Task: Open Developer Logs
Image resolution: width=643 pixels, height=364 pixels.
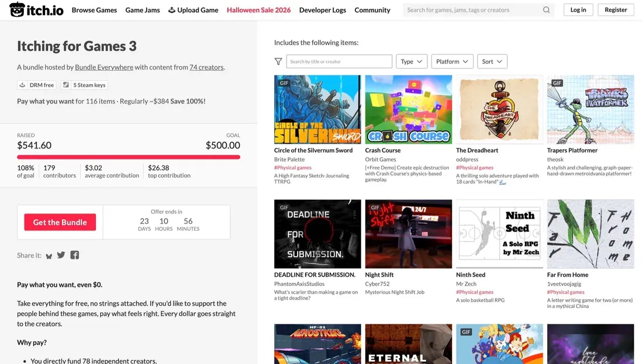Action: (x=323, y=10)
